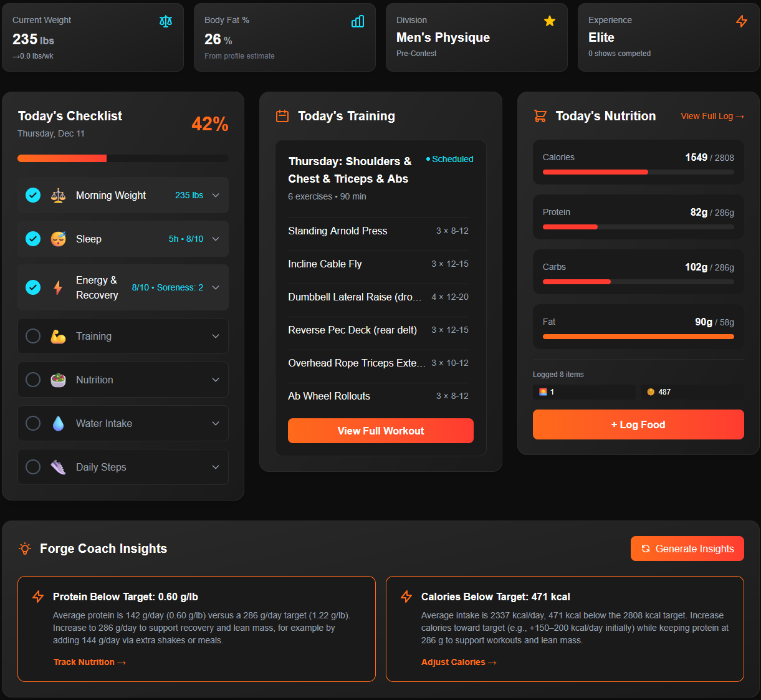Click the lightning icon on the Experience card

pyautogui.click(x=741, y=21)
